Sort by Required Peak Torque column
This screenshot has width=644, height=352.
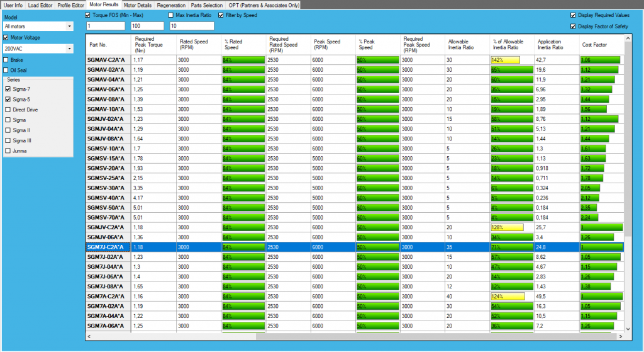coord(154,45)
